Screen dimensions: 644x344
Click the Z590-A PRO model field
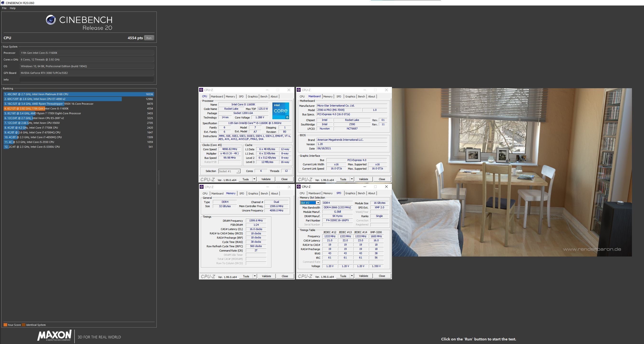339,110
